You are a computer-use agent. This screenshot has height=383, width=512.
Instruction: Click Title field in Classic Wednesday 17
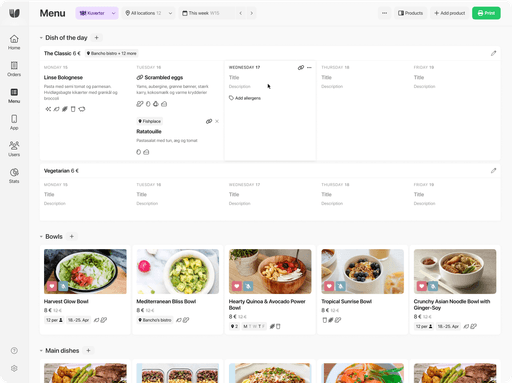(234, 77)
